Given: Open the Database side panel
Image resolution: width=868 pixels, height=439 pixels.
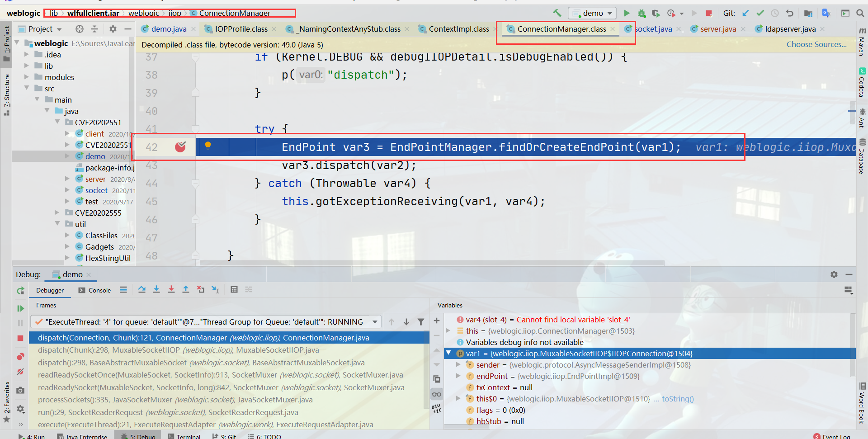Looking at the screenshot, I should tap(862, 156).
